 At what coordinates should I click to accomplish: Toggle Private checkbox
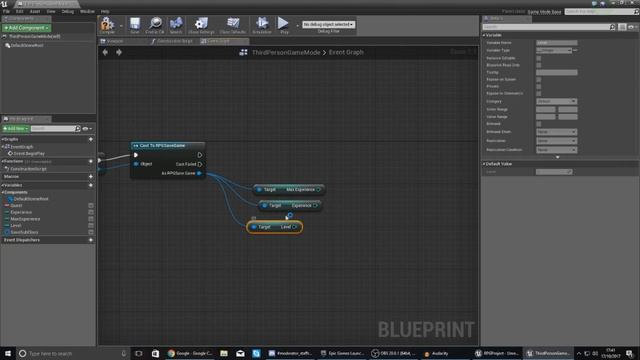[539, 87]
